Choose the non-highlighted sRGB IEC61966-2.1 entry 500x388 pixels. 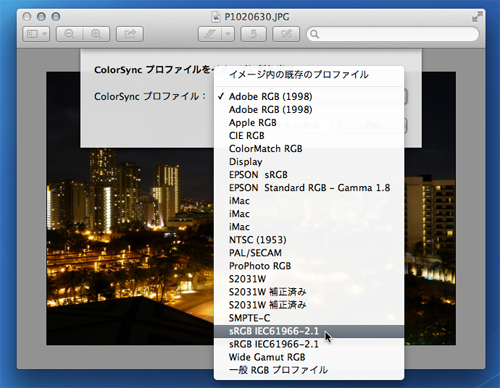[309, 344]
